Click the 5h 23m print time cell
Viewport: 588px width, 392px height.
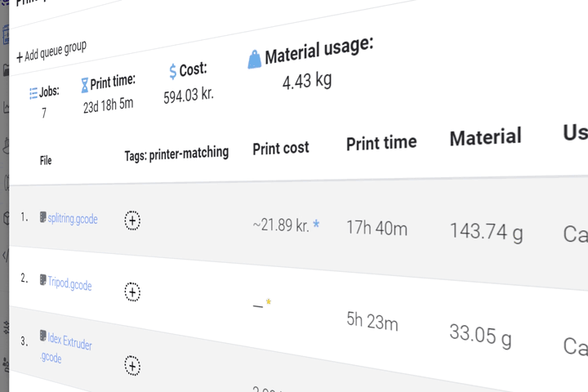point(372,321)
